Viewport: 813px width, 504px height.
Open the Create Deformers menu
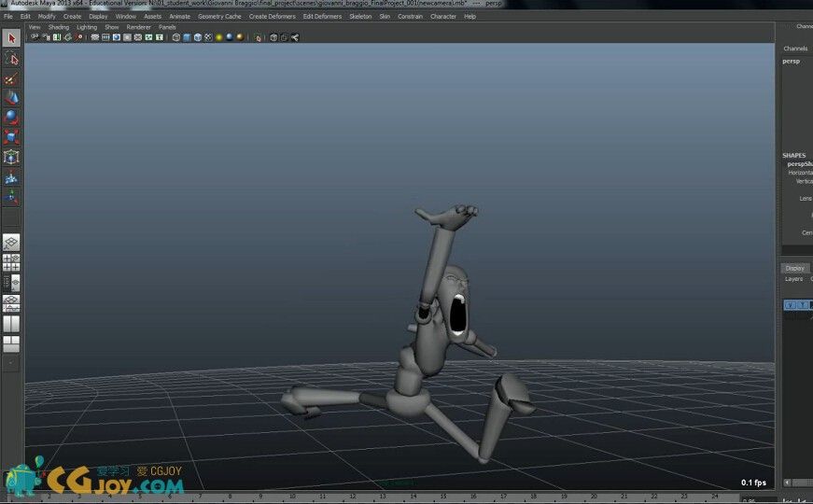(273, 16)
